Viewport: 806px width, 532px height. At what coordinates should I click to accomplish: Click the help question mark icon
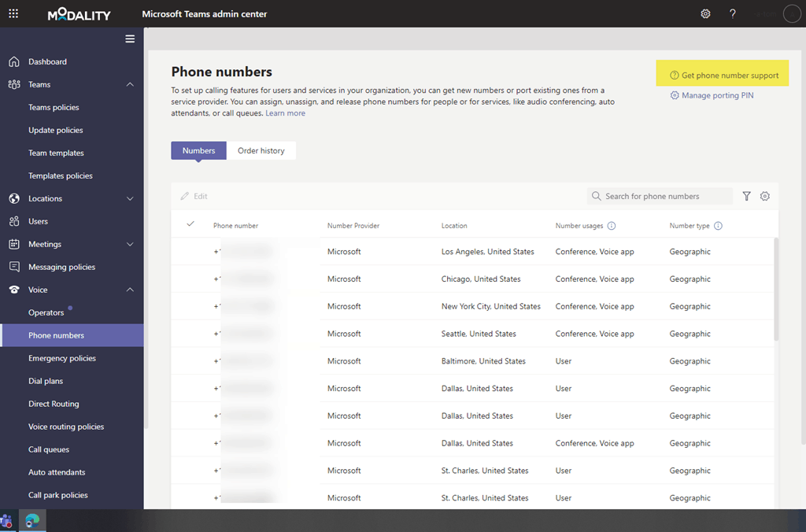[732, 14]
